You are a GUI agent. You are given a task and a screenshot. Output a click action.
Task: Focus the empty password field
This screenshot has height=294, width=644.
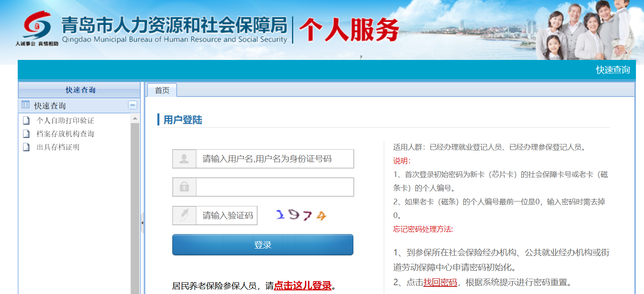[x=275, y=187]
